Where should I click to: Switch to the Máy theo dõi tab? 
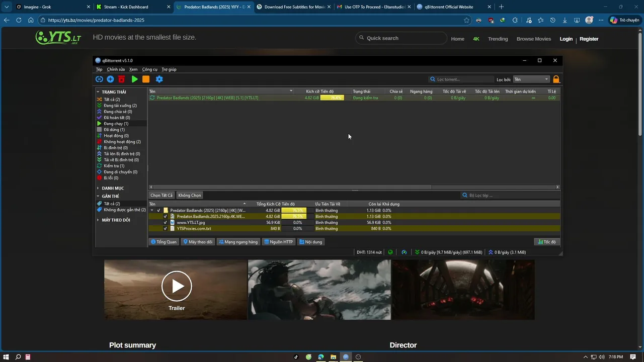point(198,242)
